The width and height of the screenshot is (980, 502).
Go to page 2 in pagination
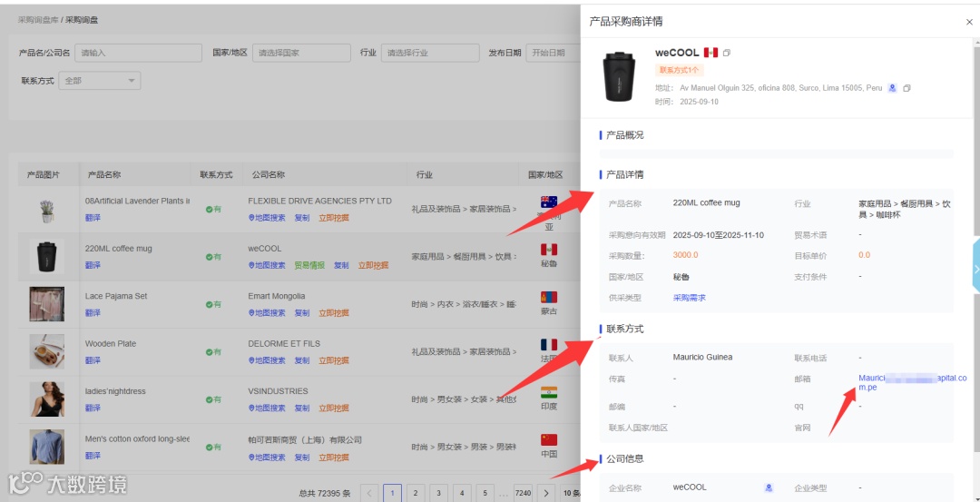point(416,493)
